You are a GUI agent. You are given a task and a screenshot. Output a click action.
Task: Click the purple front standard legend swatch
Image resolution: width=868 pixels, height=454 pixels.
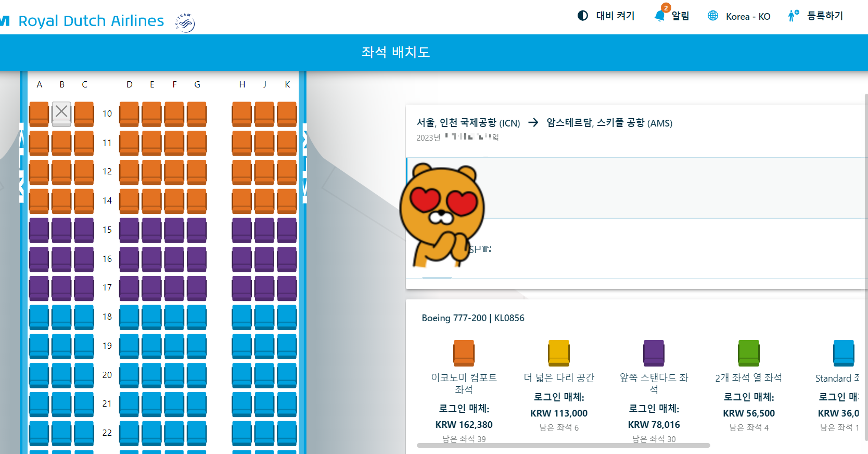click(654, 354)
